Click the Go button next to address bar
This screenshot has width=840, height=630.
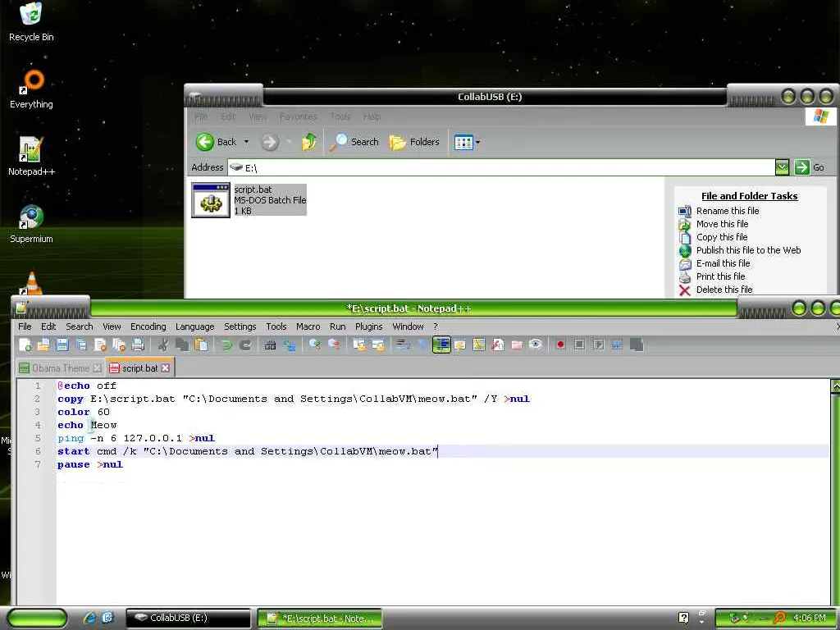(810, 167)
